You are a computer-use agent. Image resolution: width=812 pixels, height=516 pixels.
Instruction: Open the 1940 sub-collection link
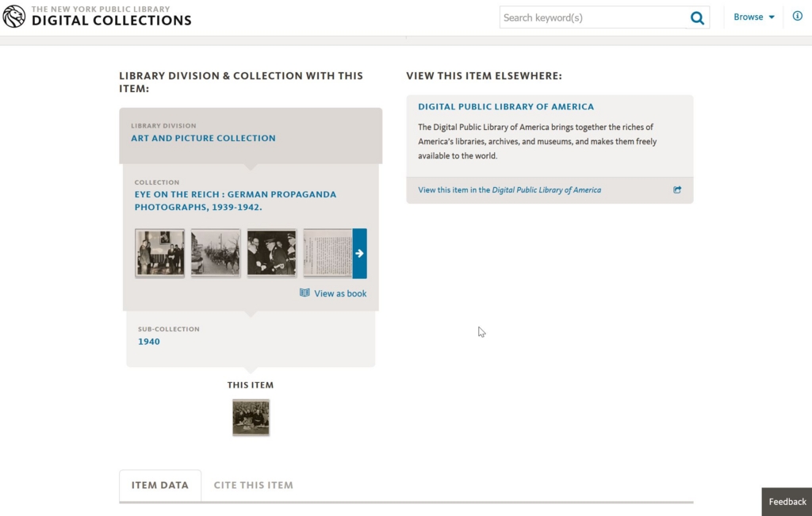(148, 342)
